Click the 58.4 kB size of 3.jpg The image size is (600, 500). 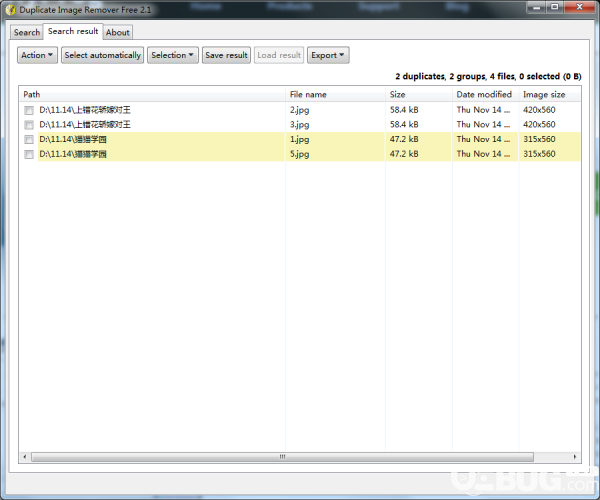pos(404,125)
